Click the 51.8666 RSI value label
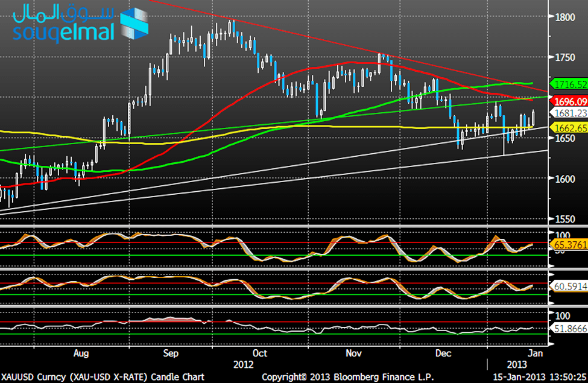 (569, 329)
